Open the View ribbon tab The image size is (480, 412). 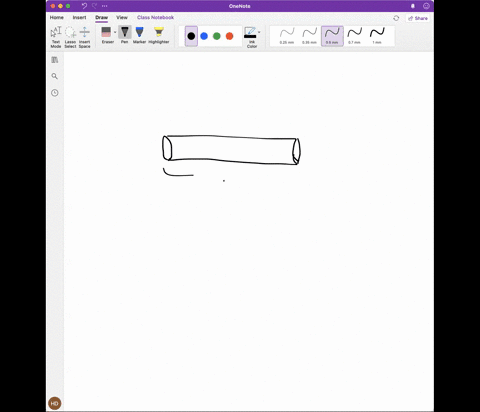pos(122,17)
